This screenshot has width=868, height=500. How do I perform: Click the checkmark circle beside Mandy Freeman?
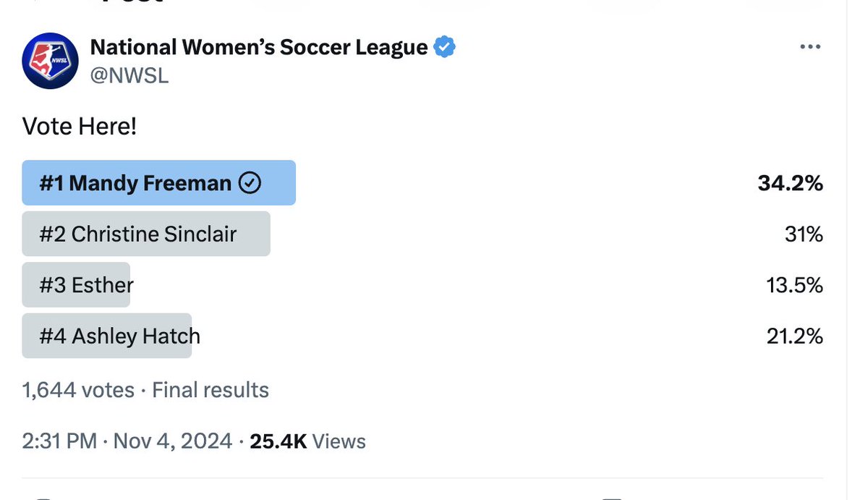coord(250,183)
